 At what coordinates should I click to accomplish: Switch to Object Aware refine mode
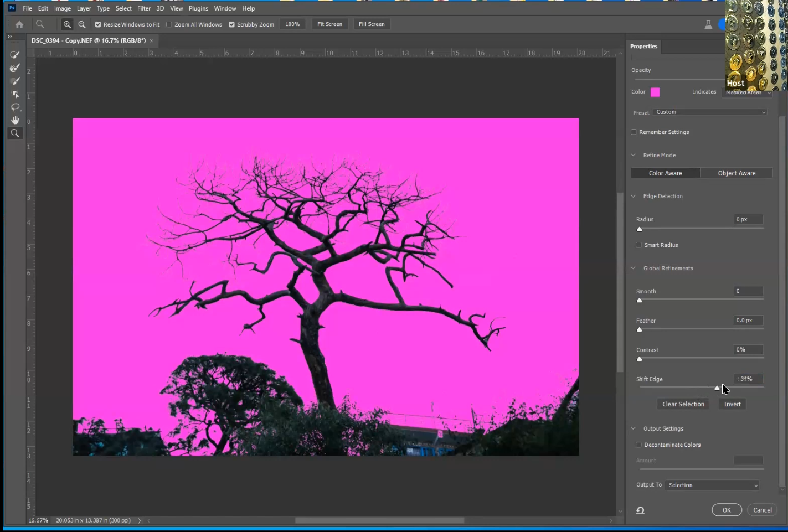(x=737, y=173)
